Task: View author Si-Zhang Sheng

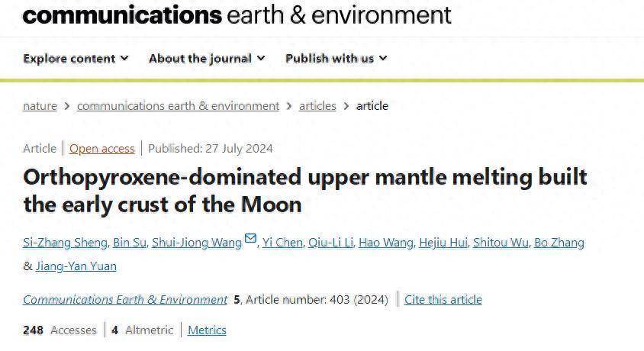Action: click(65, 243)
